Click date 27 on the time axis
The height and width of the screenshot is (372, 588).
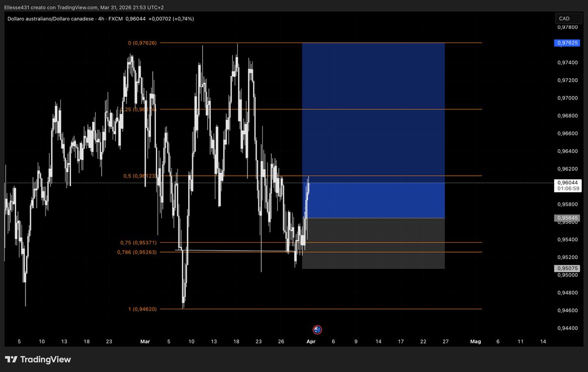(x=444, y=341)
